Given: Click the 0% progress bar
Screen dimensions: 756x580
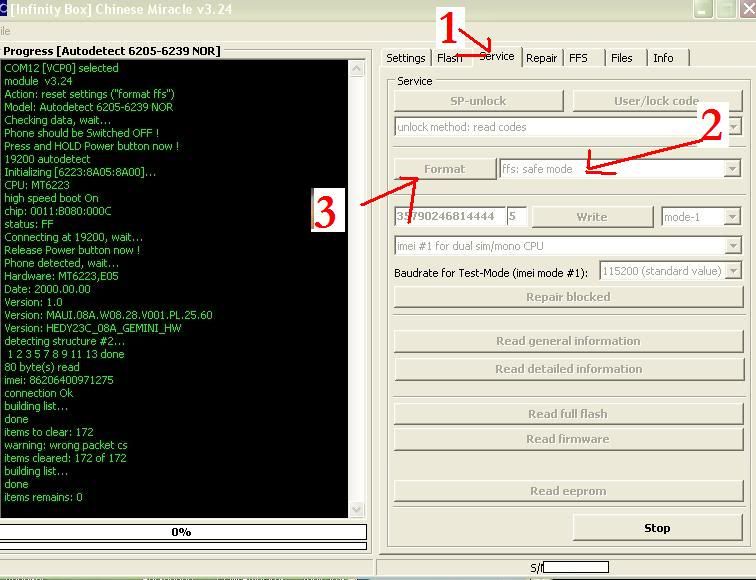Looking at the screenshot, I should [x=182, y=532].
